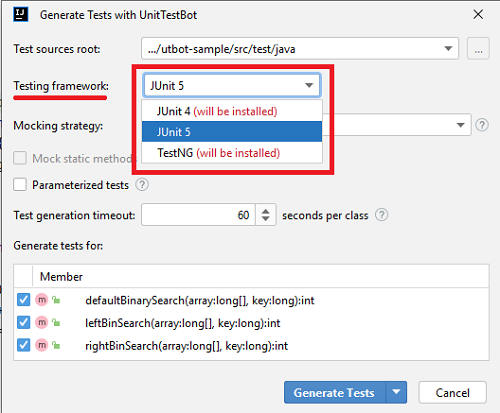Image resolution: width=500 pixels, height=413 pixels.
Task: Click the IntelliJ IDEA logo icon in title bar
Action: click(x=21, y=15)
